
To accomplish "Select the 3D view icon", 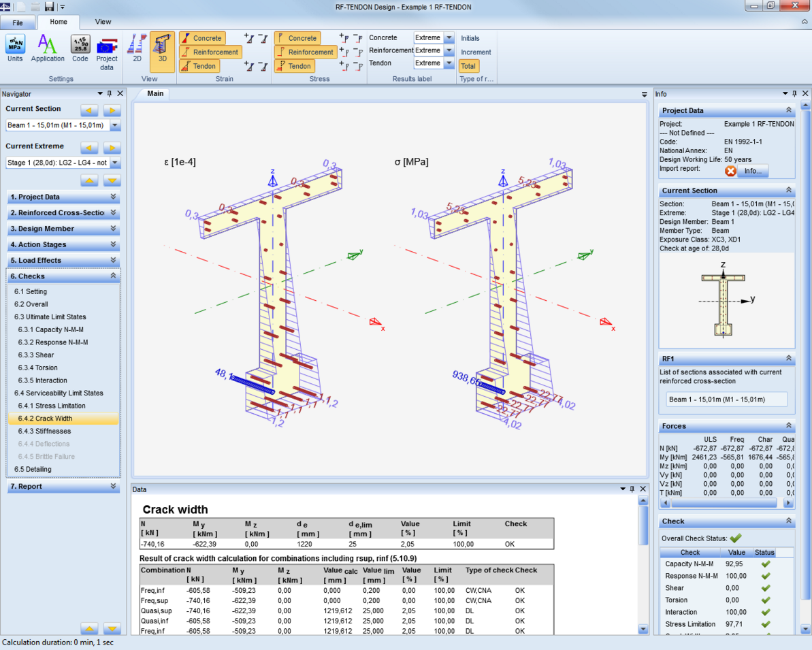I will [162, 48].
